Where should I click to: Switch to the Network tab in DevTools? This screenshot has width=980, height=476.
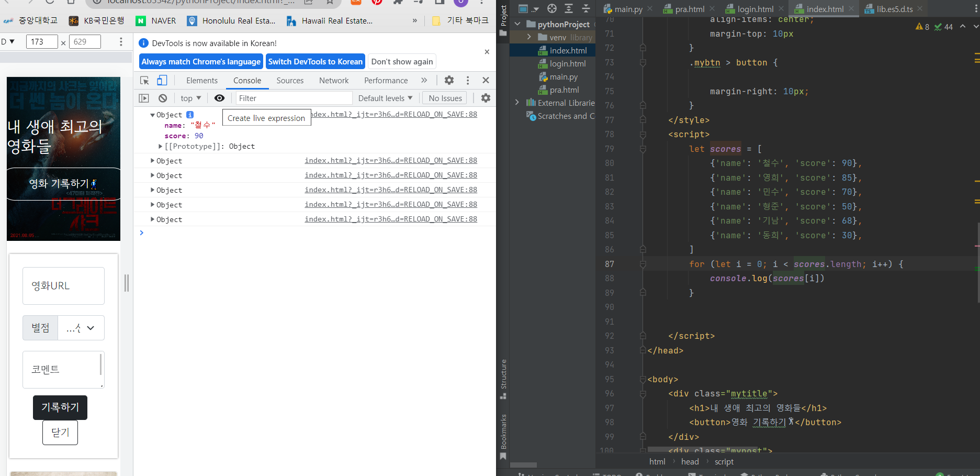(334, 80)
